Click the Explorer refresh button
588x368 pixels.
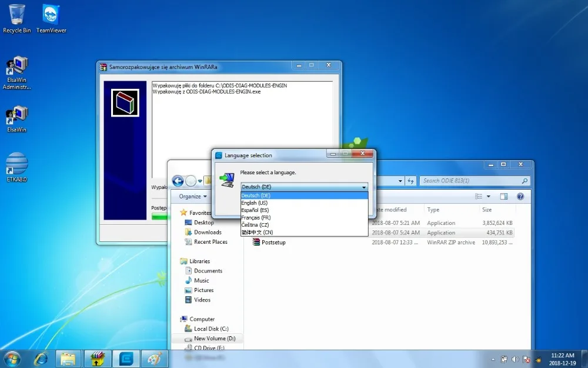click(x=410, y=181)
